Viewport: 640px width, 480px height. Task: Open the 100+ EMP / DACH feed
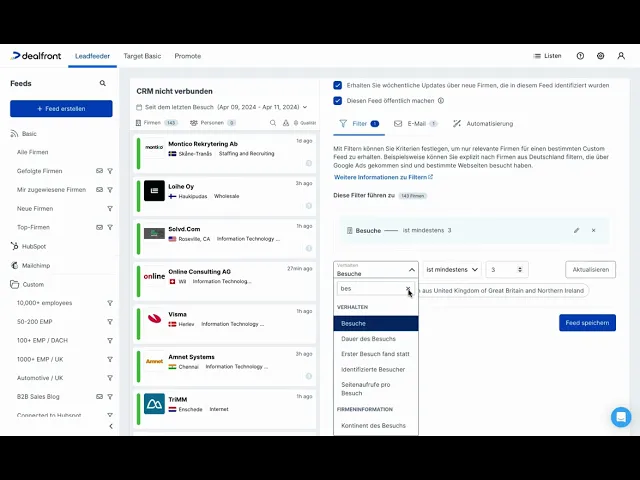pos(42,340)
